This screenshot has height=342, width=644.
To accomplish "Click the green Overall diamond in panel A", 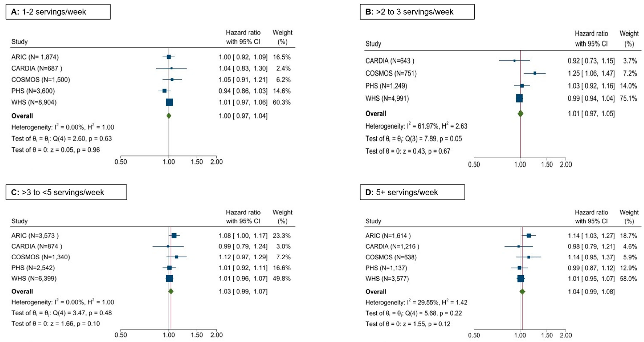I will [x=169, y=116].
